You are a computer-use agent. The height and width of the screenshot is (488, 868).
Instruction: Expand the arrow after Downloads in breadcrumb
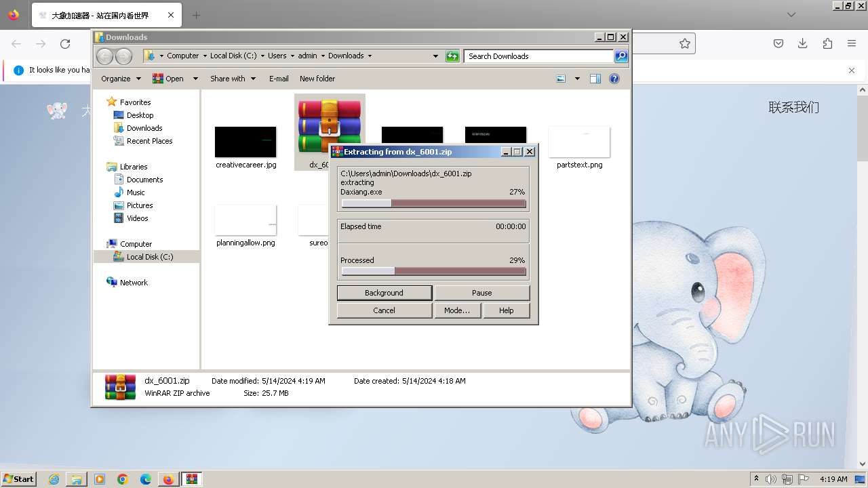370,56
